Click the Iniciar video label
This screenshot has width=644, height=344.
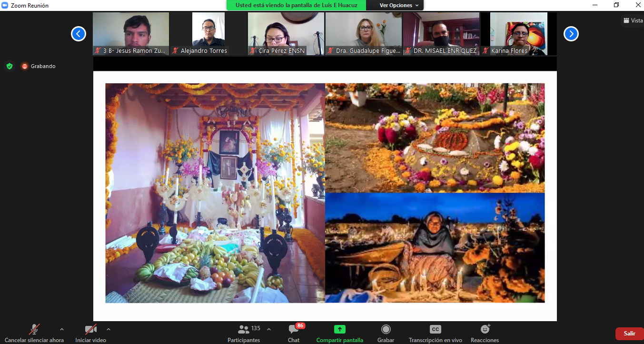pos(91,340)
